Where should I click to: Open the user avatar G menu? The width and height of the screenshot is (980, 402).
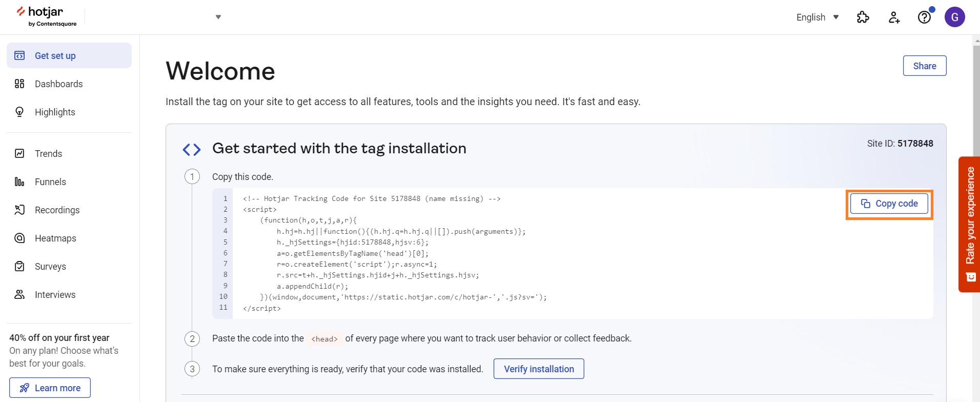(954, 17)
